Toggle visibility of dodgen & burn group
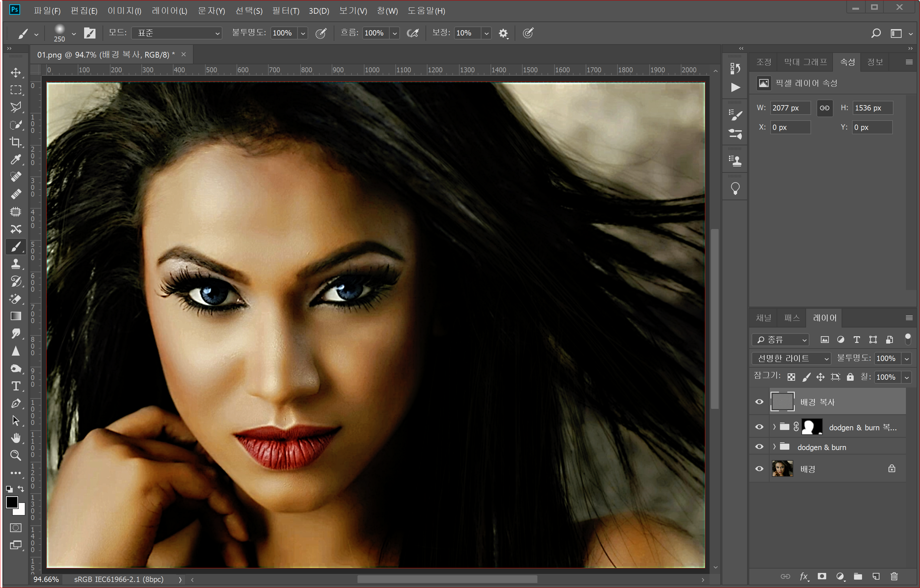This screenshot has height=588, width=920. [759, 447]
